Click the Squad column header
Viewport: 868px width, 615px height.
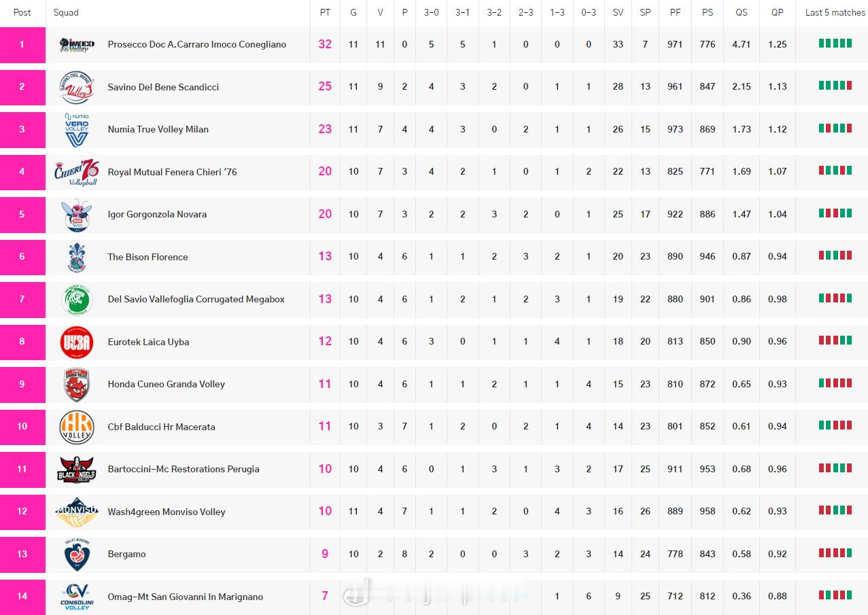pos(66,12)
